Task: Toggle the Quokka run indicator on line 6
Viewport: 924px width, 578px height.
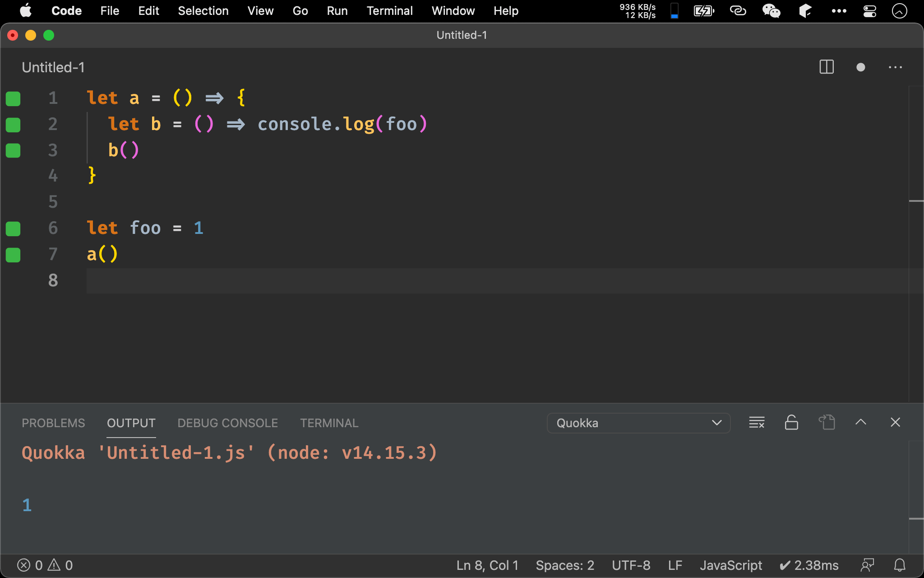Action: point(13,228)
